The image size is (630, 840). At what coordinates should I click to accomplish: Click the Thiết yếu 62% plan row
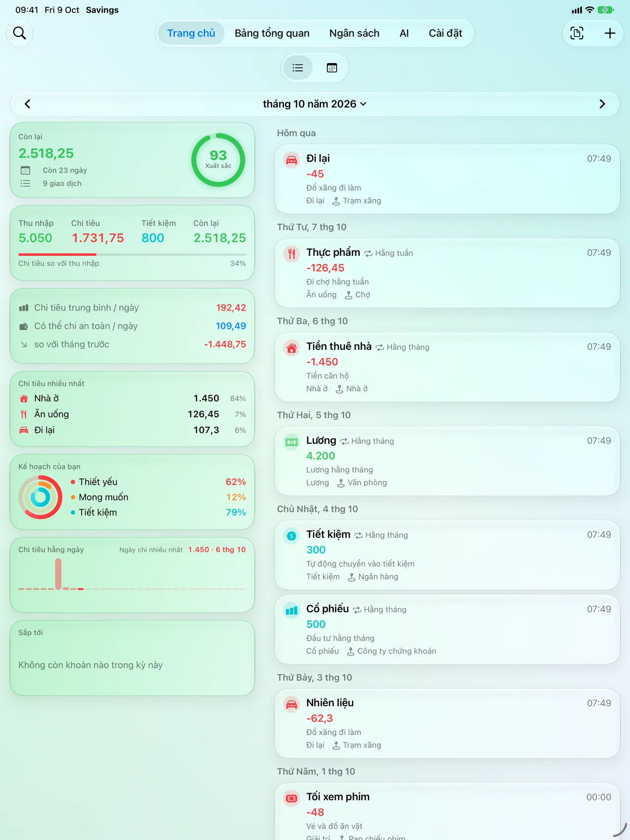(158, 482)
